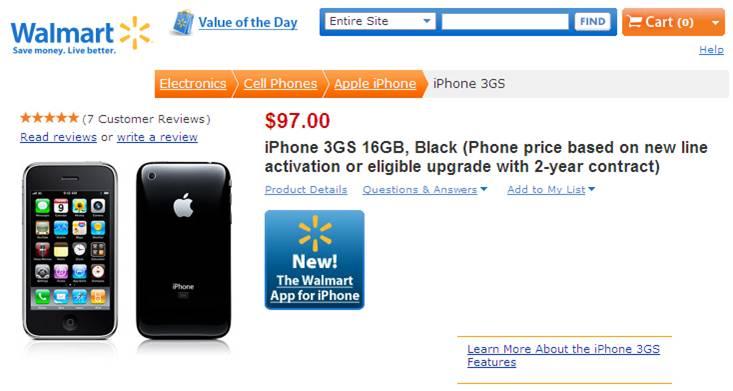Click the Walmart logo

click(x=80, y=35)
